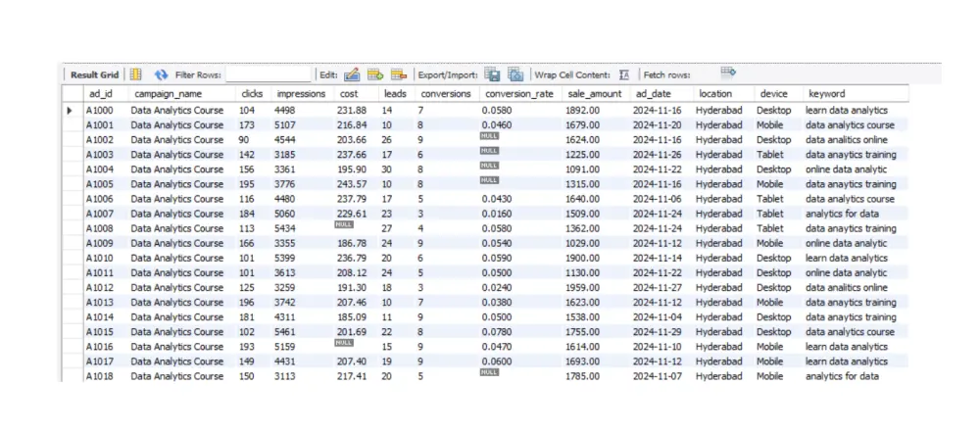This screenshot has height=434, width=980.
Task: Select ad_id cell A1009
Action: point(99,244)
